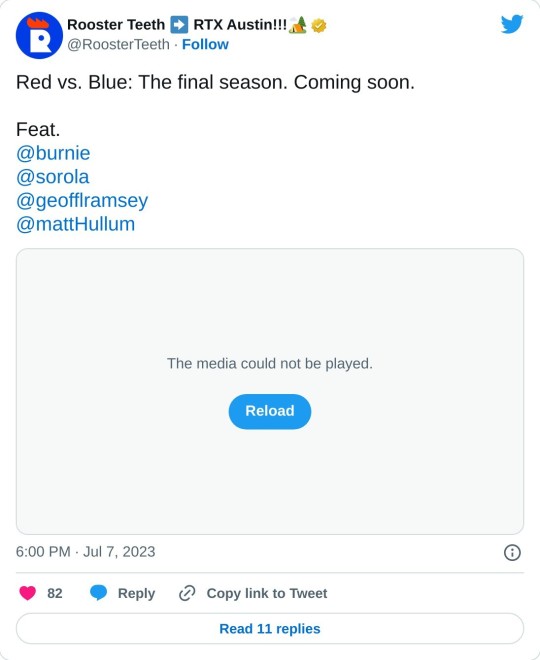Open the 6:00 PM Jul 7, 2023 timestamp
The image size is (540, 660).
click(x=85, y=552)
